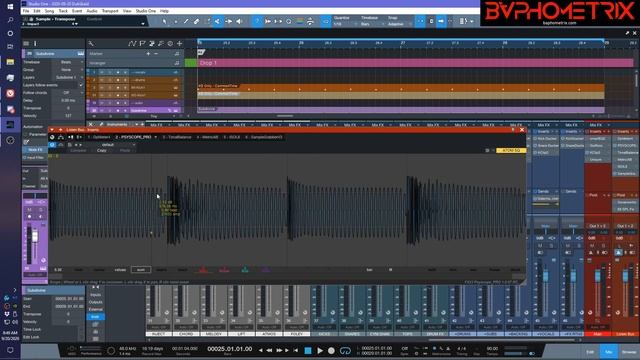
Task: Open the Mix view button
Action: click(609, 352)
